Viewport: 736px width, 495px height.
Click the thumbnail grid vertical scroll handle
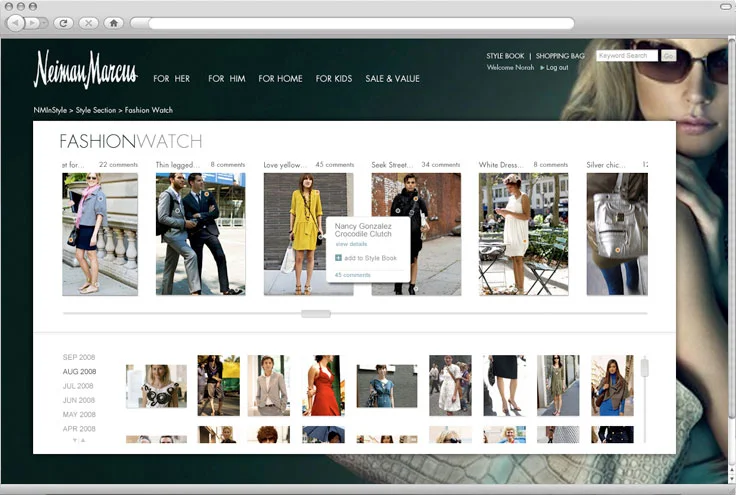[644, 367]
